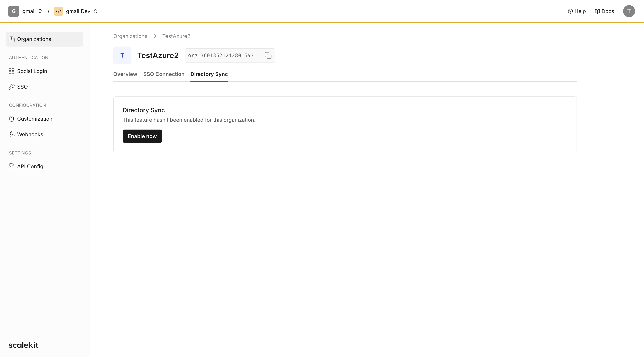This screenshot has height=357, width=644.
Task: Select the Directory Sync tab
Action: pyautogui.click(x=209, y=74)
